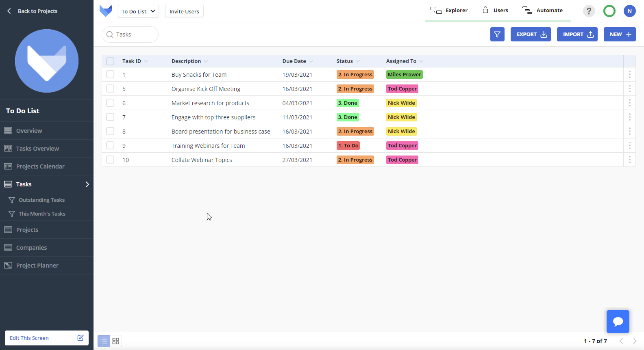Switch to list view layout
Screen dimensions: 644x350
[104, 341]
